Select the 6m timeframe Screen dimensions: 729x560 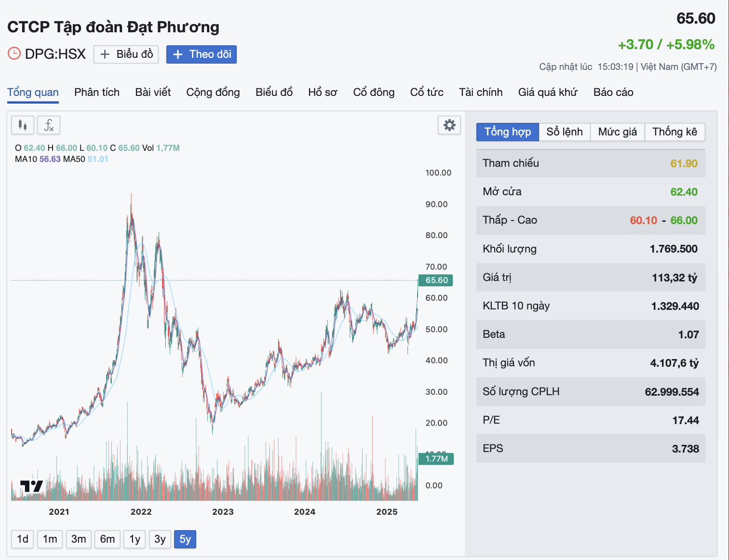point(108,539)
